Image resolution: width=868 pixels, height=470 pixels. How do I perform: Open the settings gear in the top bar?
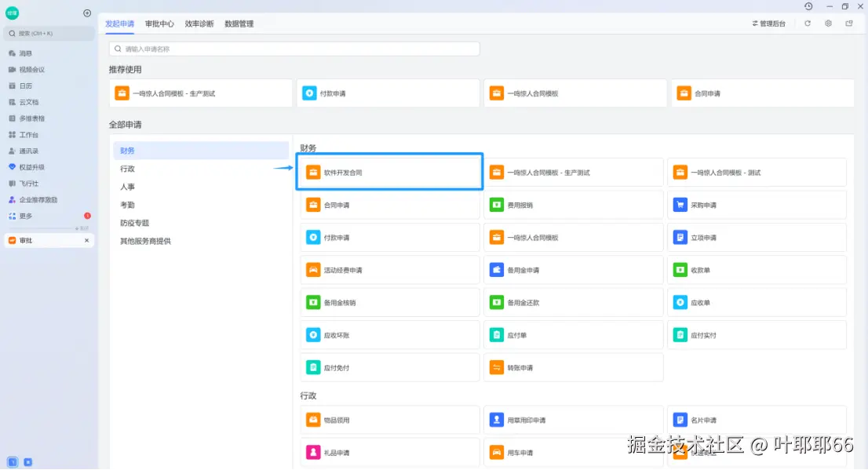[x=828, y=24]
